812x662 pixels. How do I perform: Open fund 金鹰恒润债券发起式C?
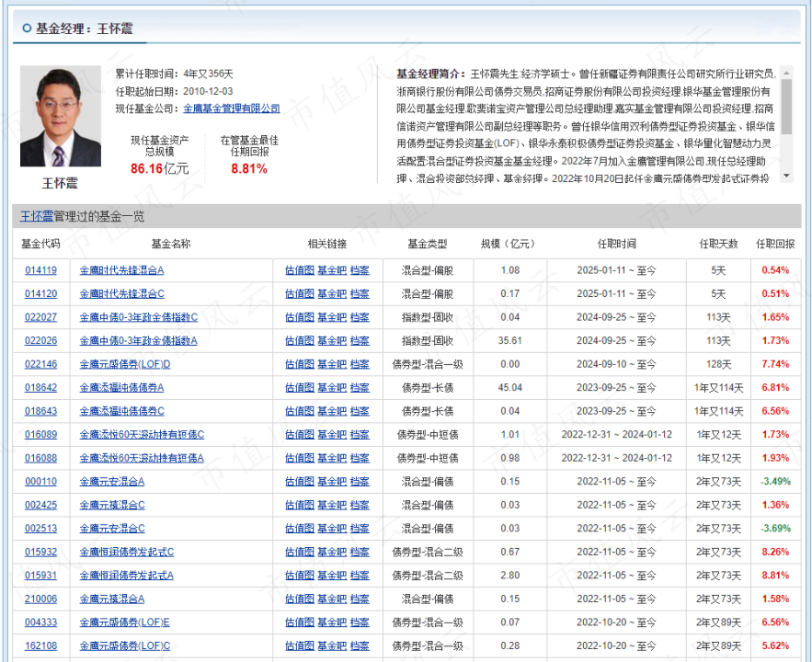pyautogui.click(x=127, y=552)
